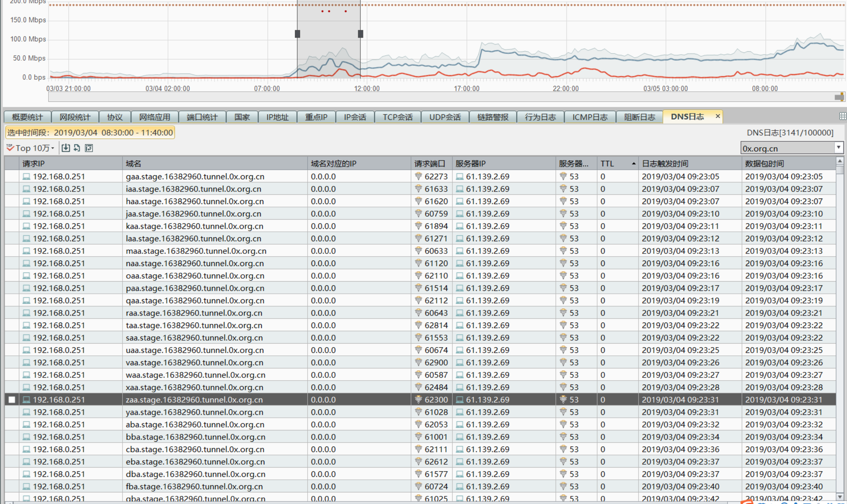Click 请求IP column header
Image resolution: width=847 pixels, height=504 pixels.
71,163
